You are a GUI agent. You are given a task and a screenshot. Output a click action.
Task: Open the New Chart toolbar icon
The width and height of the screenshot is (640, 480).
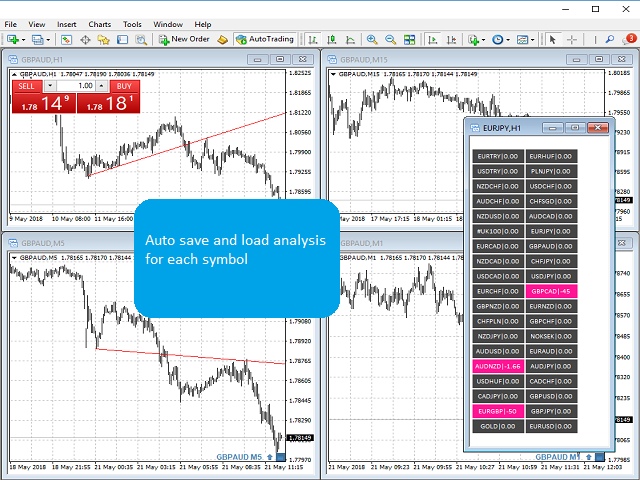pos(13,40)
